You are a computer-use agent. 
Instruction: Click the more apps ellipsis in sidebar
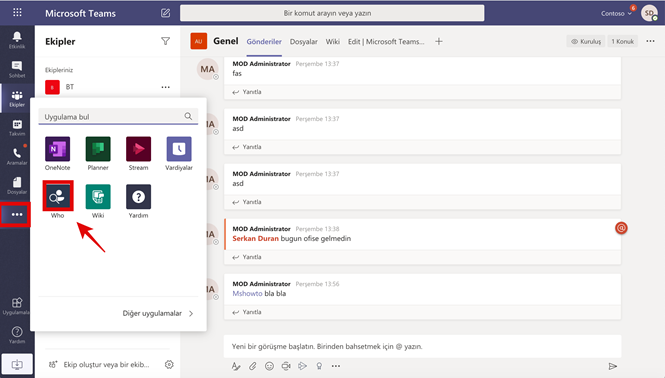tap(16, 215)
